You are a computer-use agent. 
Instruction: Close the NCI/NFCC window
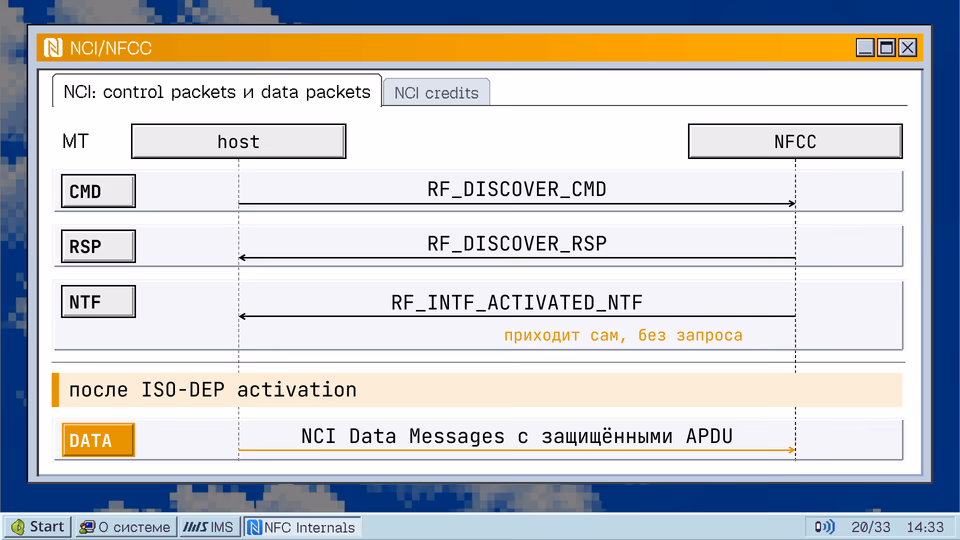click(x=907, y=47)
